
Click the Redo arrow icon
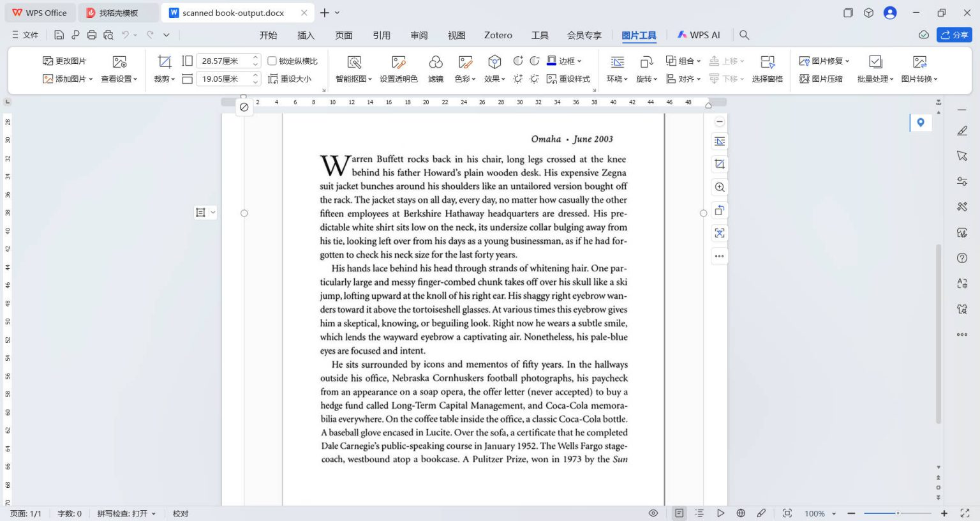pyautogui.click(x=151, y=35)
